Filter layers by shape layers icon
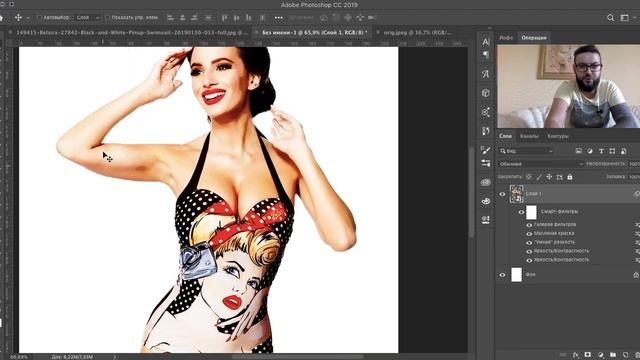Screen dimensions: 640x360 pos(612,151)
